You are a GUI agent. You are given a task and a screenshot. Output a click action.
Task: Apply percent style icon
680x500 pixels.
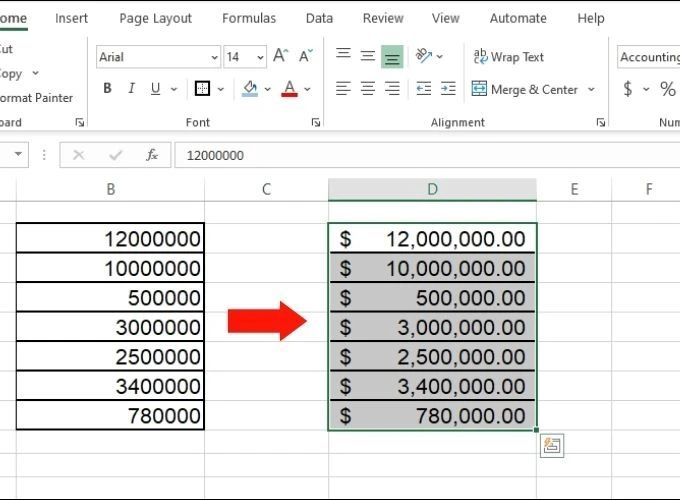[667, 89]
